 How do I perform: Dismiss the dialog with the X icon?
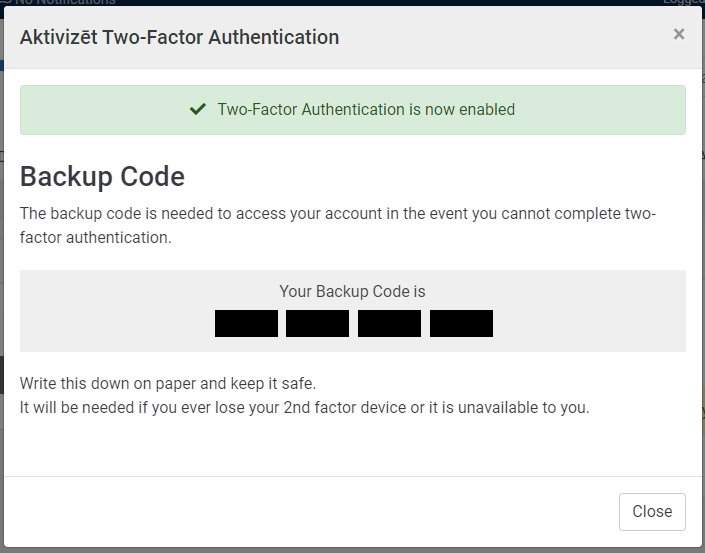(x=679, y=35)
